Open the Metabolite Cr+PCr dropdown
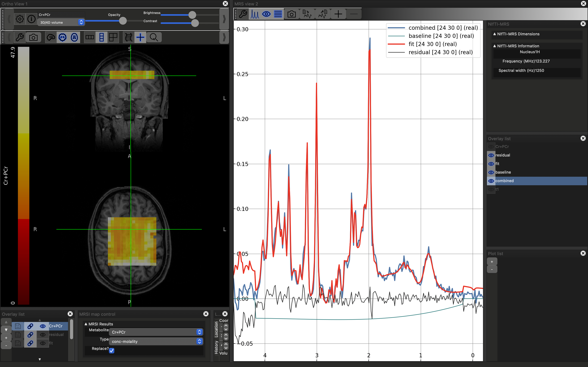588x367 pixels. coord(156,332)
